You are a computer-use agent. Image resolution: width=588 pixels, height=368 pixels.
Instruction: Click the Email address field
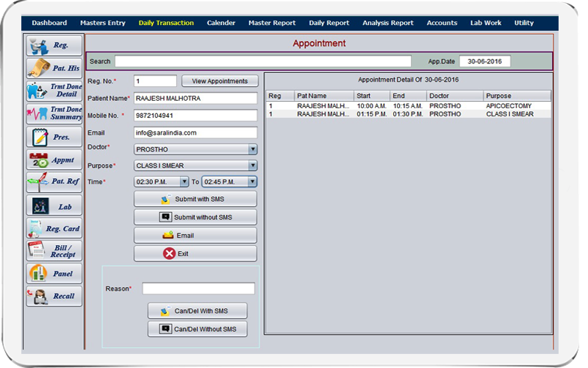(196, 132)
